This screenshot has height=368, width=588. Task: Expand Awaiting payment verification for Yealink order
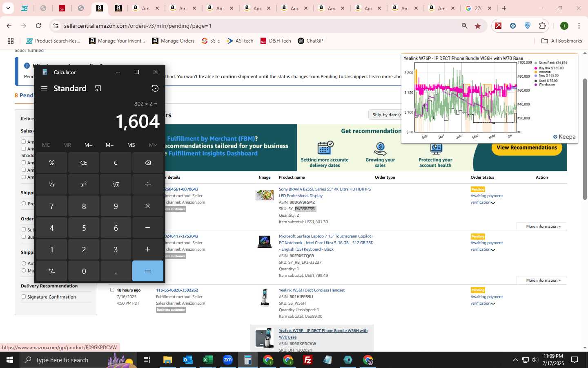493,304
